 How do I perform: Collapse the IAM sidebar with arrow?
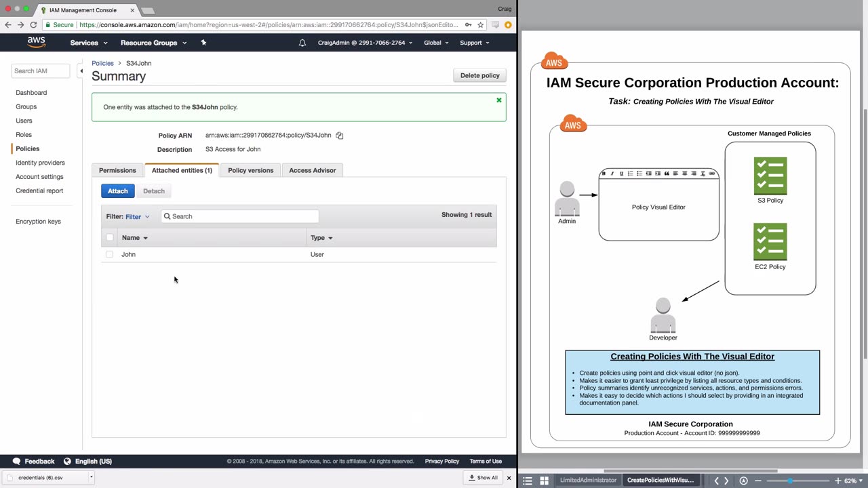pyautogui.click(x=81, y=71)
